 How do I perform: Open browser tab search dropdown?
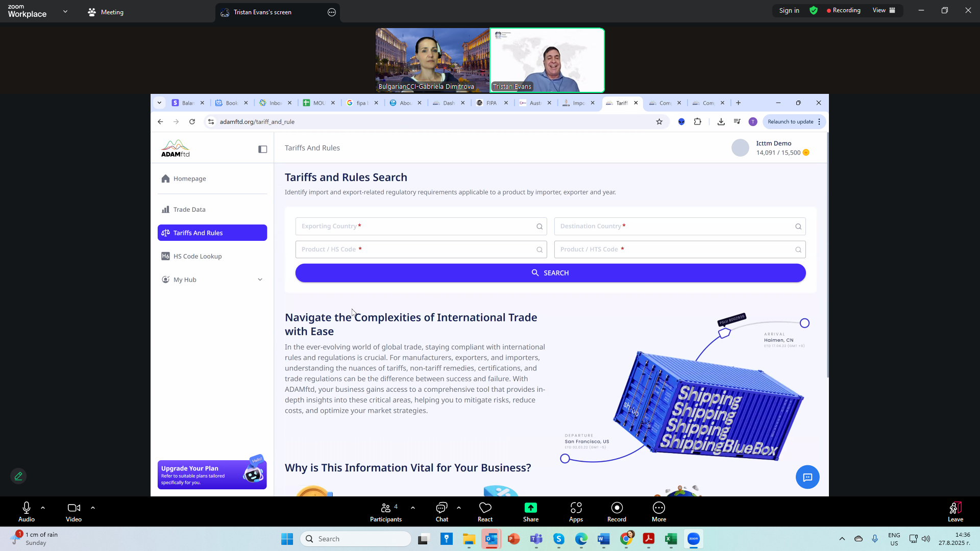coord(159,103)
